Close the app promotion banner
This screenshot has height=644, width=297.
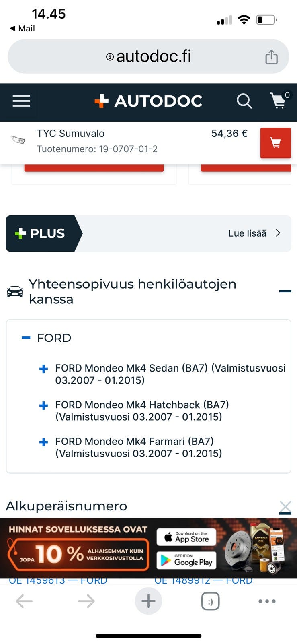tap(285, 507)
